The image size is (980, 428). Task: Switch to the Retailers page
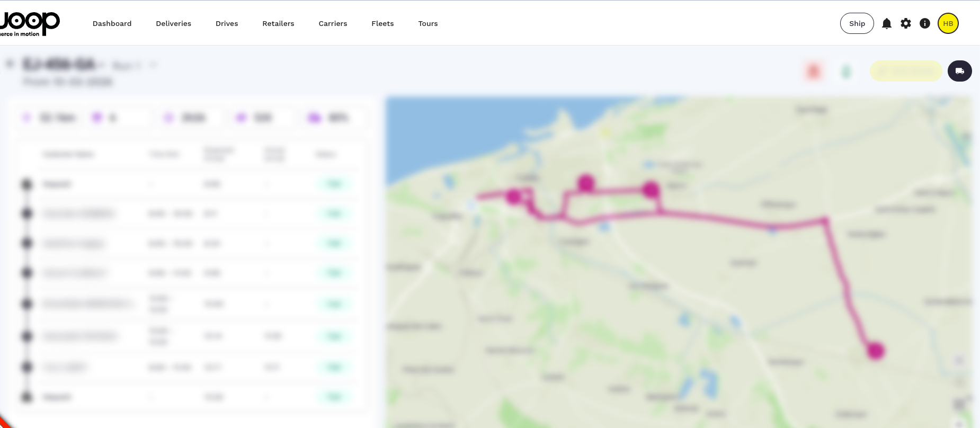(x=278, y=24)
